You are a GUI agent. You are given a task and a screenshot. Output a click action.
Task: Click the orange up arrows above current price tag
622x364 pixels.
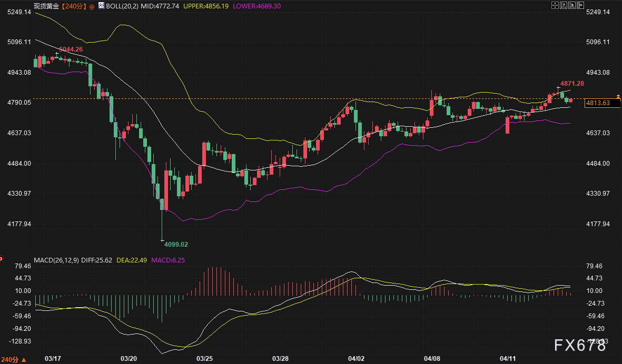point(618,96)
